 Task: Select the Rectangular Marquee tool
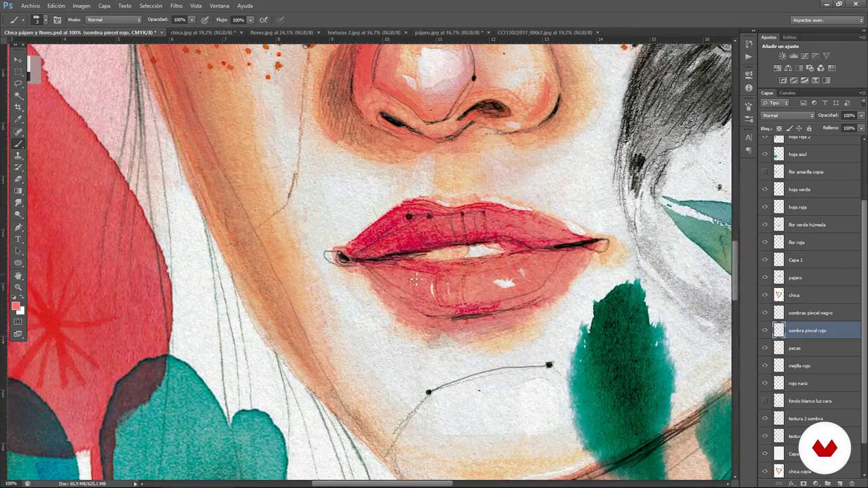18,72
